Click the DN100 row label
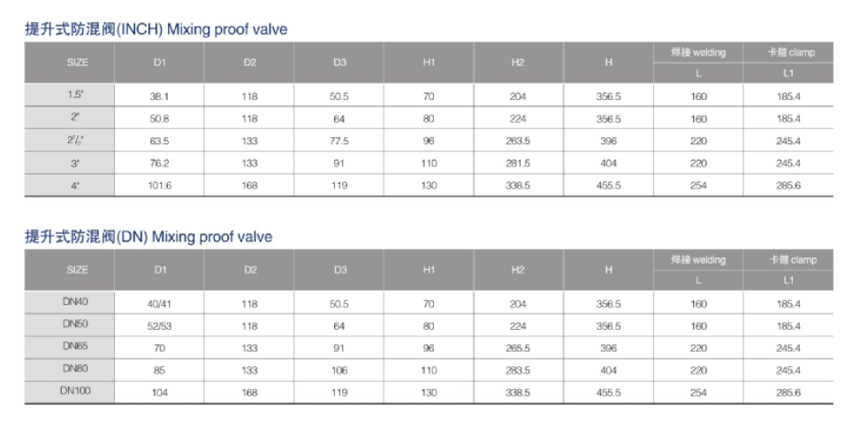Viewport: 868px width, 421px height. click(x=76, y=391)
